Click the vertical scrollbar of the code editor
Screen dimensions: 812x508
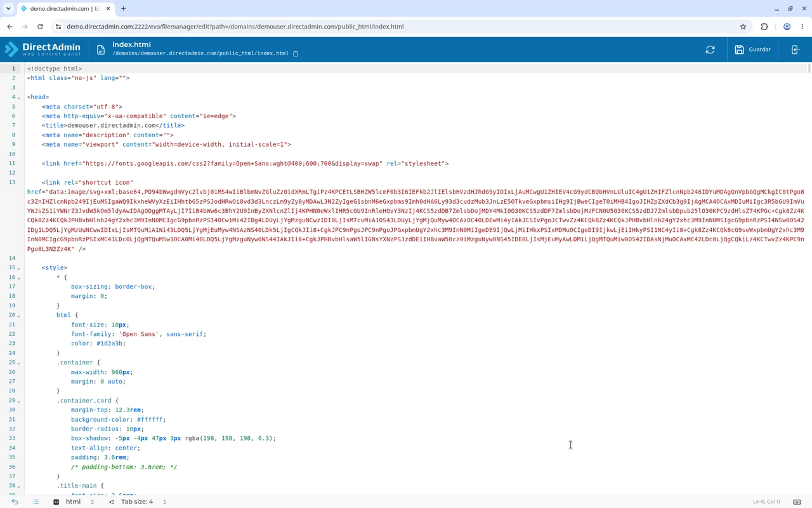[x=809, y=69]
